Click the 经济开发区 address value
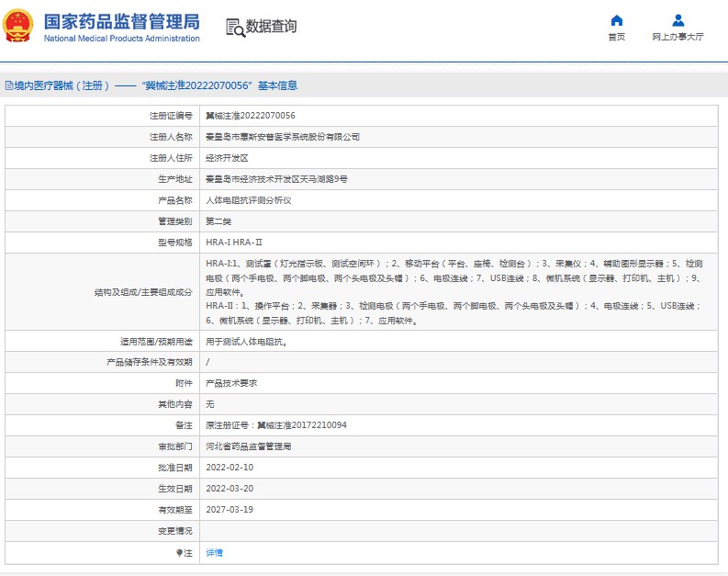The height and width of the screenshot is (576, 728). coord(227,158)
